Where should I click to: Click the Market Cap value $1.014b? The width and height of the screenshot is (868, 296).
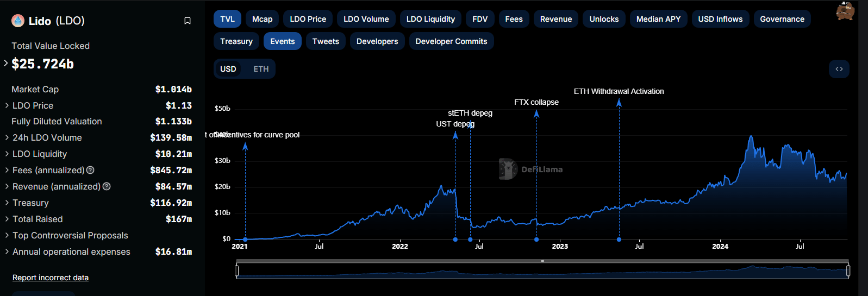point(173,89)
